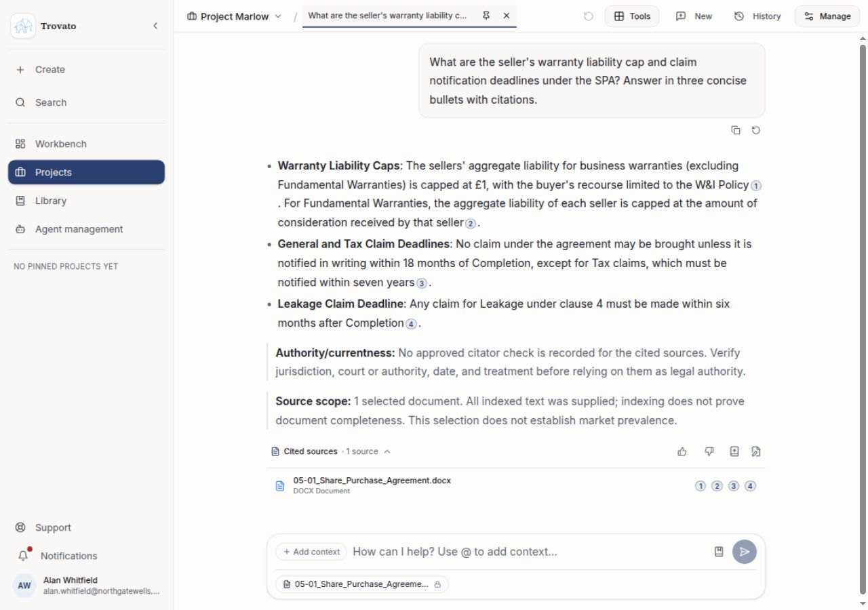Open citation 1 after W&I Policy

(x=757, y=185)
